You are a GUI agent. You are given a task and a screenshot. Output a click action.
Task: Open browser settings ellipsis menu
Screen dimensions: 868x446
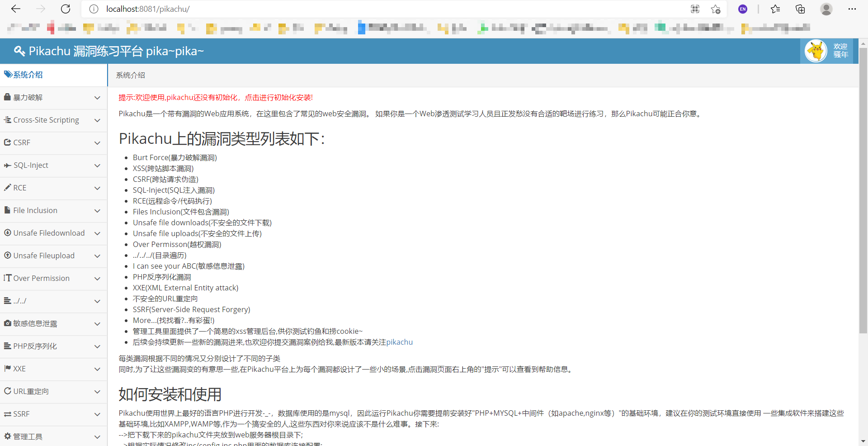[852, 9]
